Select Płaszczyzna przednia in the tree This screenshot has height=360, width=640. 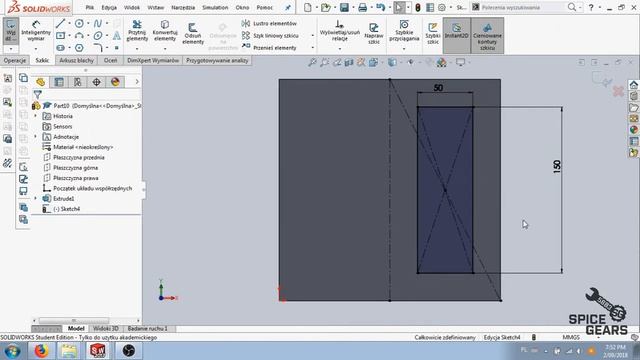click(x=74, y=158)
